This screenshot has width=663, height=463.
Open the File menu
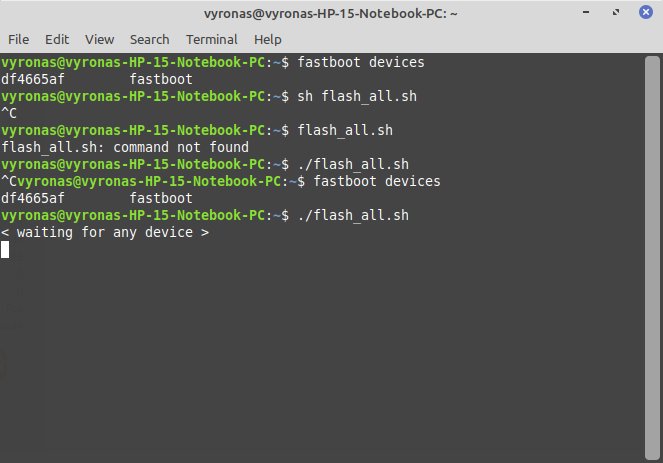point(18,39)
